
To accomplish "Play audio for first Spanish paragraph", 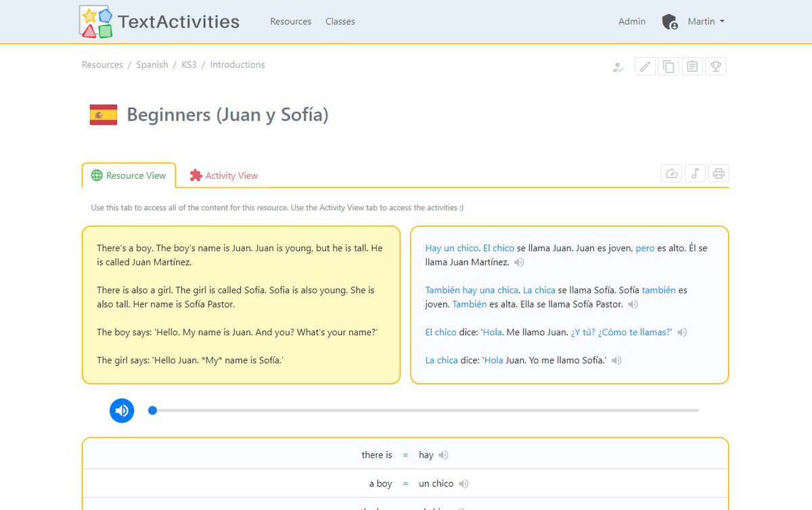I will tap(519, 263).
